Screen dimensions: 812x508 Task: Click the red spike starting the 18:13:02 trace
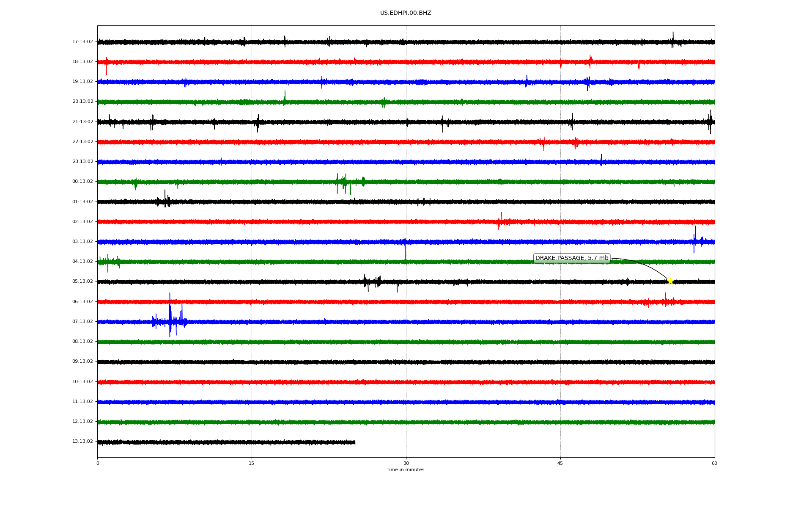106,65
